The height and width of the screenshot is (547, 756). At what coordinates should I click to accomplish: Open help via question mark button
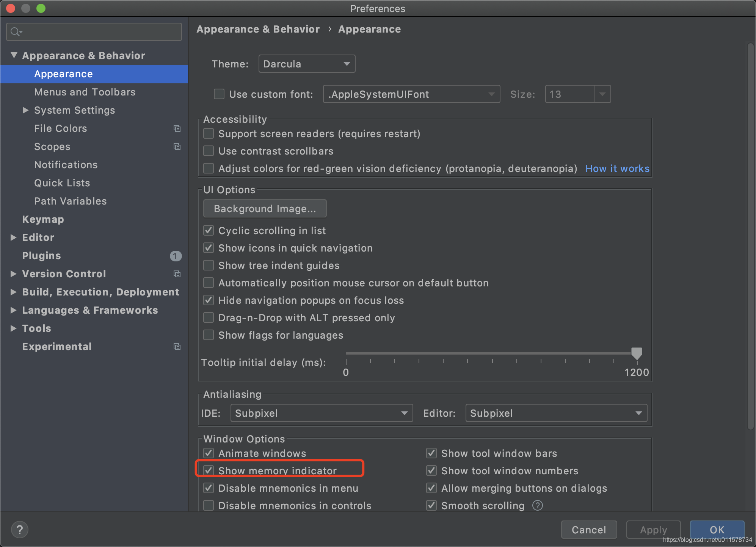[x=20, y=530]
